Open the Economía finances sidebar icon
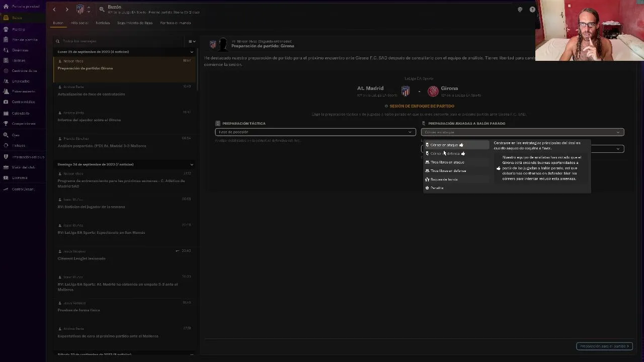The height and width of the screenshot is (362, 644). (6, 177)
